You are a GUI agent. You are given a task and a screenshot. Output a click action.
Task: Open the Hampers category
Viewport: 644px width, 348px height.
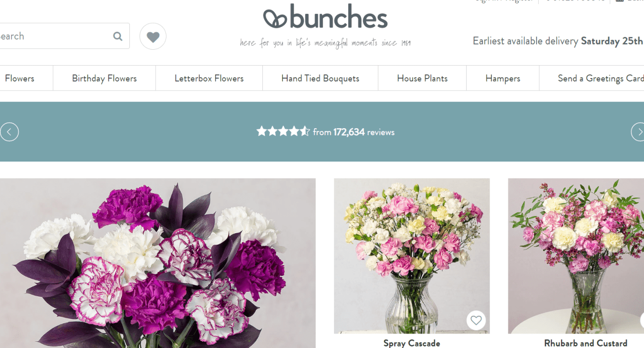click(503, 78)
